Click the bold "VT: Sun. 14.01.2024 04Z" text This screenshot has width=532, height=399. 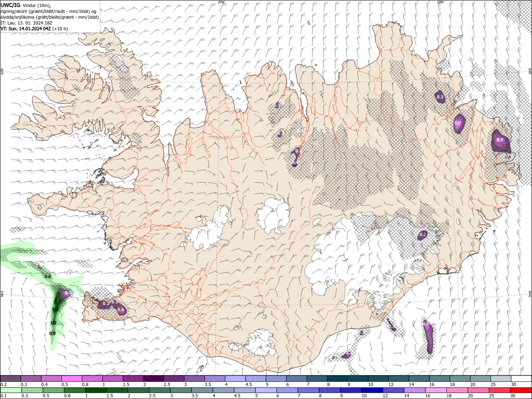point(26,29)
